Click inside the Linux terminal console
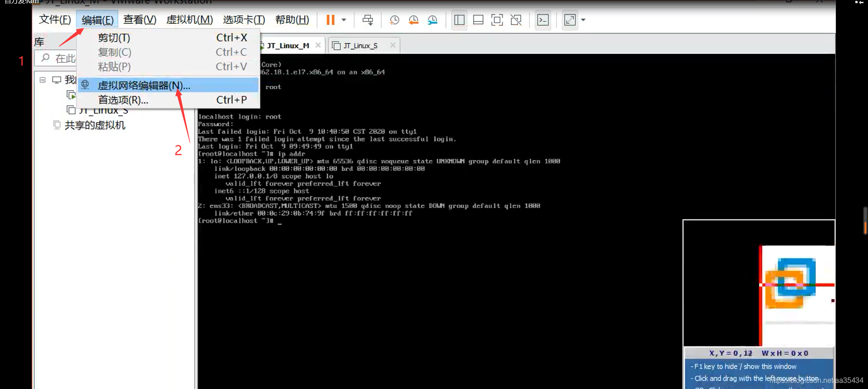Viewport: 868px width, 389px height. (515, 221)
